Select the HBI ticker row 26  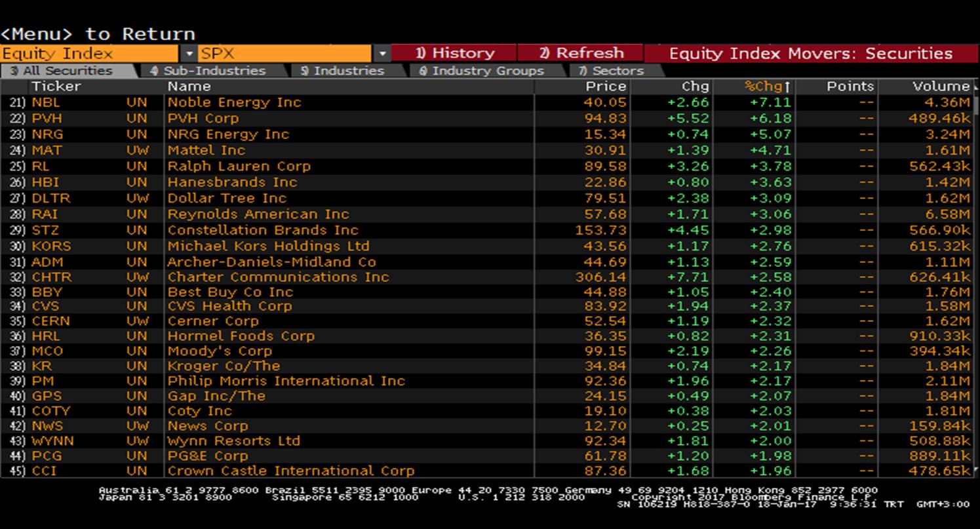45,182
